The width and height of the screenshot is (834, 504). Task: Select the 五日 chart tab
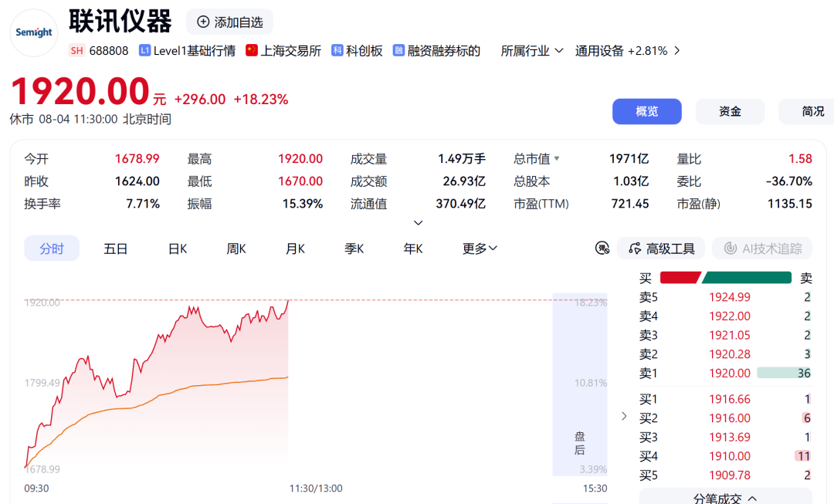coord(115,249)
